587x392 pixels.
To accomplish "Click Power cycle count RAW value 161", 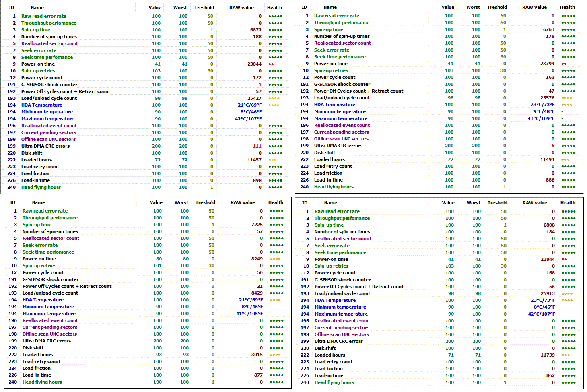I will point(550,77).
